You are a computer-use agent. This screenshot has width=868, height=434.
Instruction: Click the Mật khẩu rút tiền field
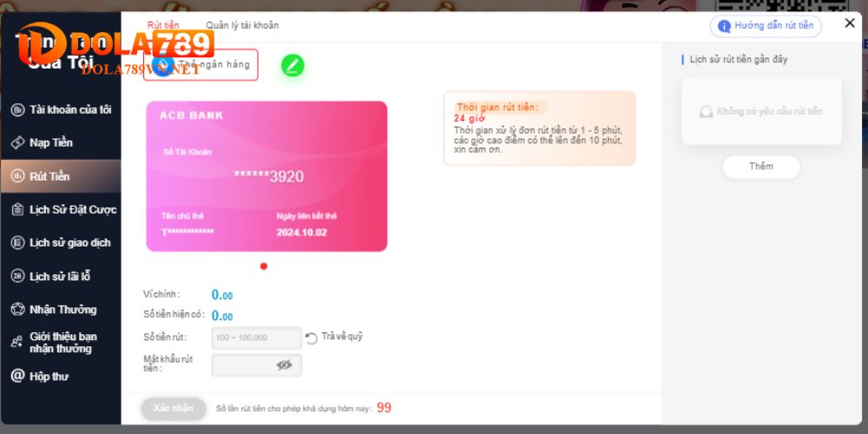(257, 365)
